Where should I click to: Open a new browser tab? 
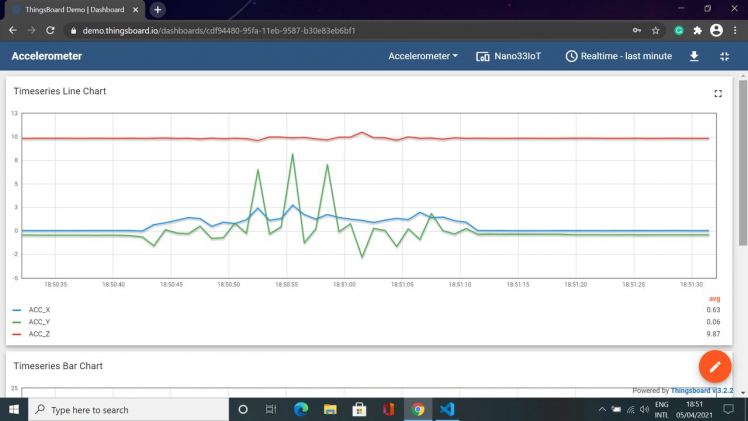coord(158,9)
